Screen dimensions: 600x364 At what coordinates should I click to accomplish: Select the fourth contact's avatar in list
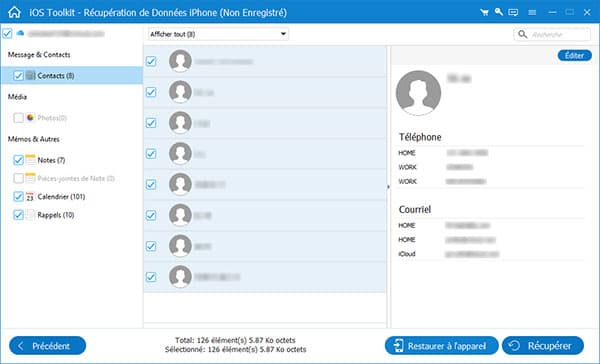coord(180,153)
